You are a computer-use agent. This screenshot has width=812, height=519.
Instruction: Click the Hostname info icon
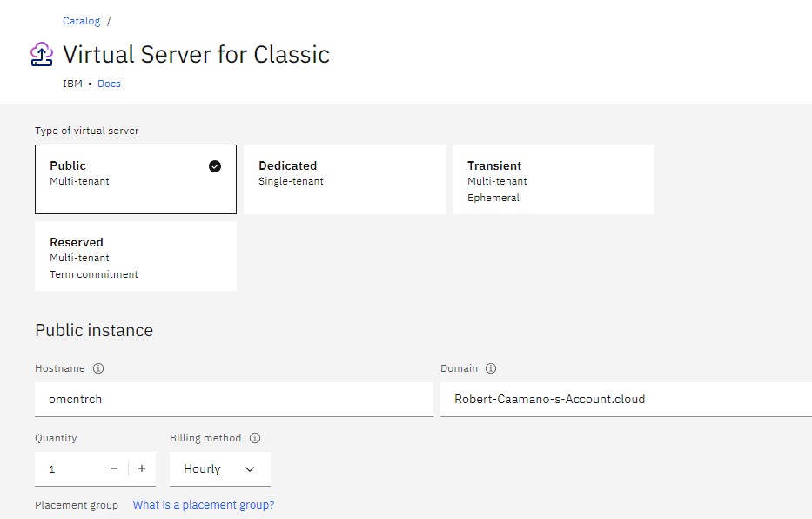[x=98, y=368]
